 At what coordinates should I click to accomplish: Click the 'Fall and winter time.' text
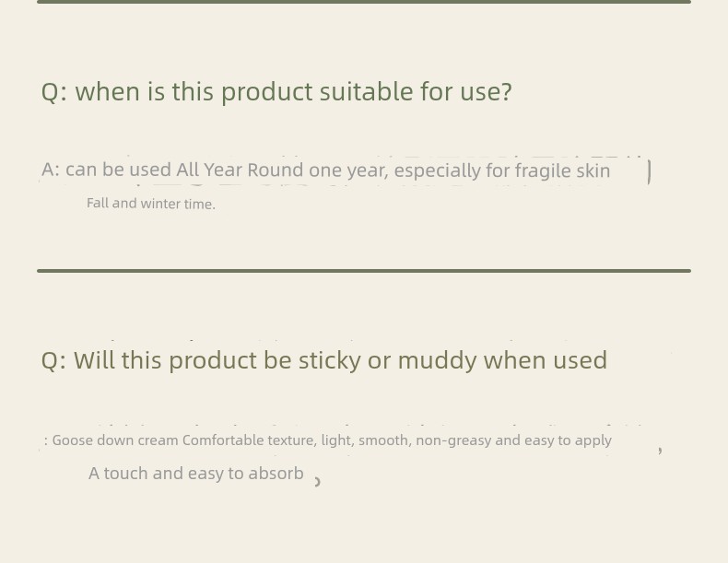151,204
